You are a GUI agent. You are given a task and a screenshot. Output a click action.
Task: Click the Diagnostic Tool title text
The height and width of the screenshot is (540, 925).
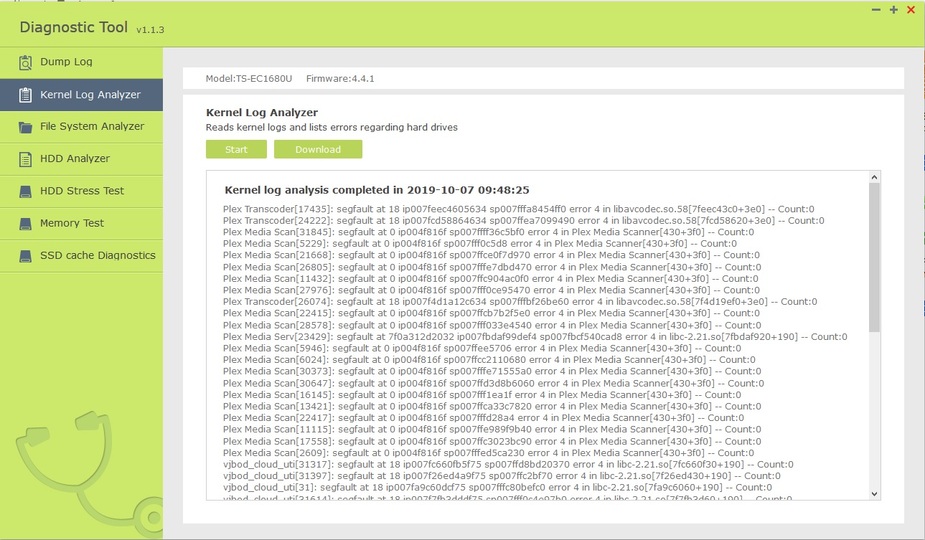point(73,27)
